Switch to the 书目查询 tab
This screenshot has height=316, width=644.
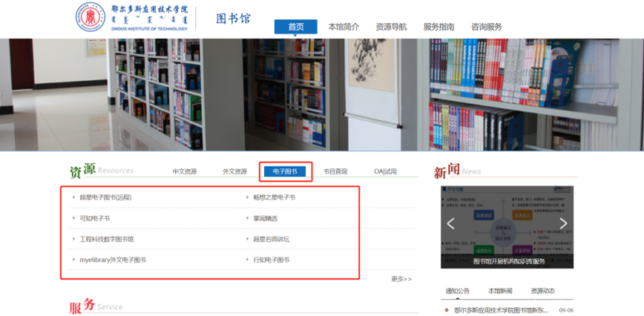(x=335, y=171)
